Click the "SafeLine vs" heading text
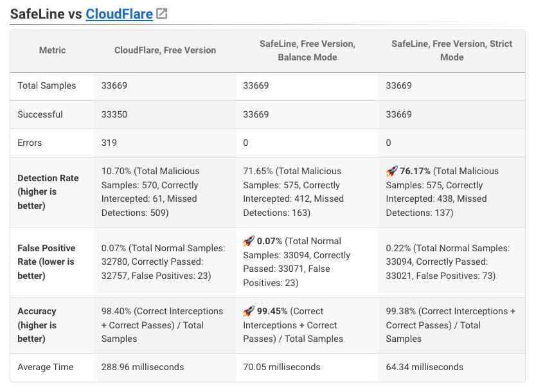 coord(46,13)
